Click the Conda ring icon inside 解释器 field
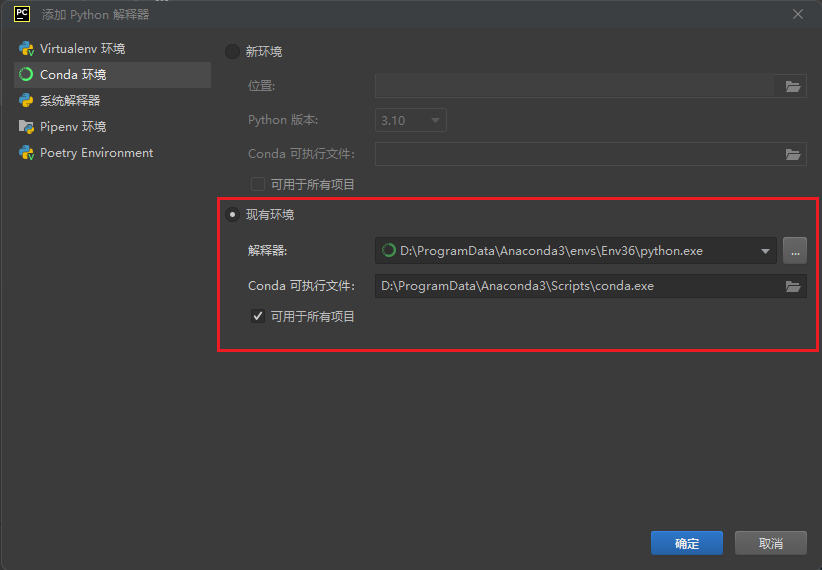This screenshot has height=570, width=822. pos(388,251)
